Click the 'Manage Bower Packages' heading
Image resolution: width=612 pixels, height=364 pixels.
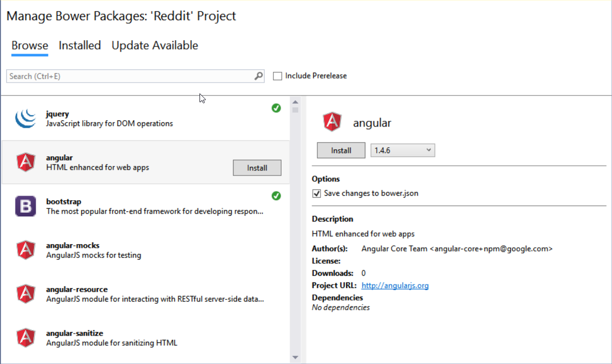click(x=121, y=16)
